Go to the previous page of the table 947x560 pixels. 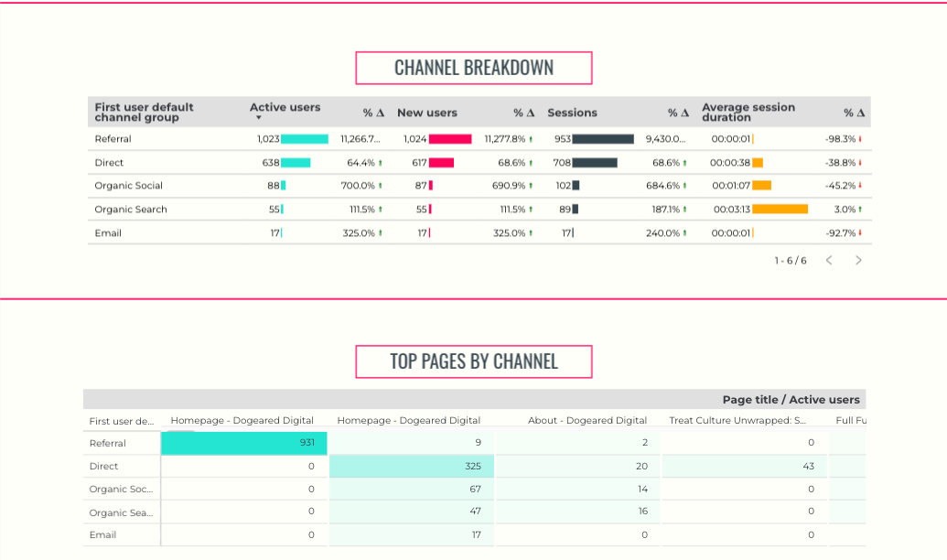pyautogui.click(x=829, y=260)
